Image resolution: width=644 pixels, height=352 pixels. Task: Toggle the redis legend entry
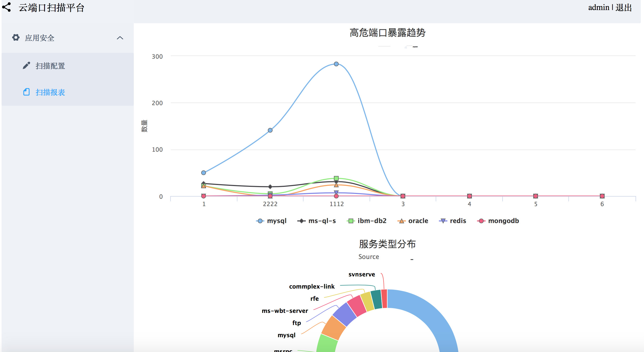[452, 221]
